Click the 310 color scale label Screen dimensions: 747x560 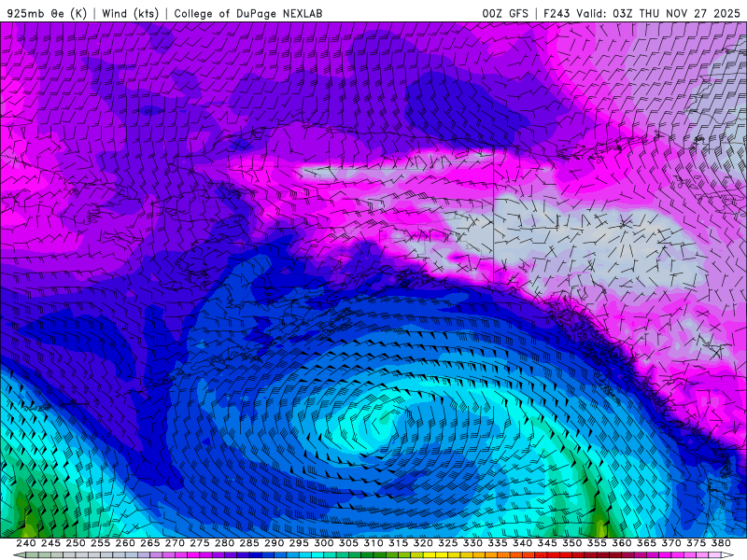373,543
